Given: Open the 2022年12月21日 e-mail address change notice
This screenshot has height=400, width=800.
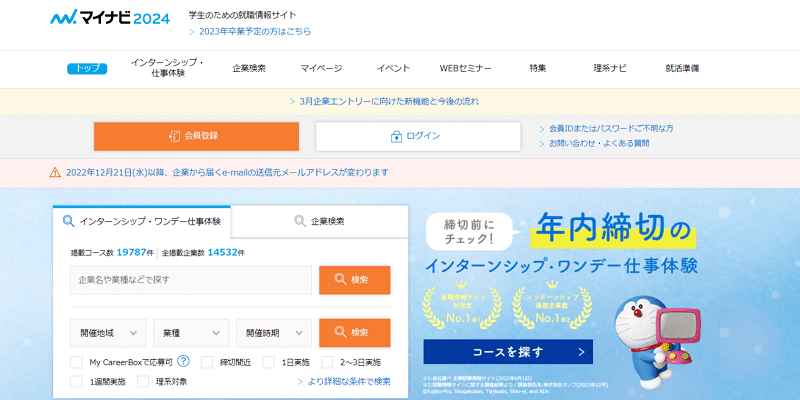Looking at the screenshot, I should 227,172.
